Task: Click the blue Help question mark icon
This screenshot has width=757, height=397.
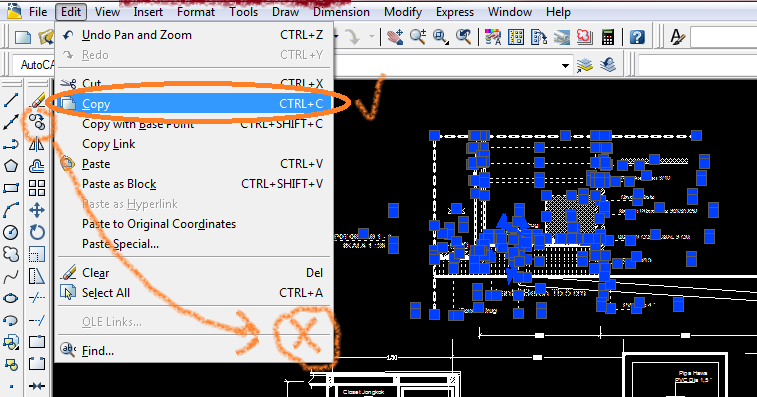Action: click(x=637, y=37)
